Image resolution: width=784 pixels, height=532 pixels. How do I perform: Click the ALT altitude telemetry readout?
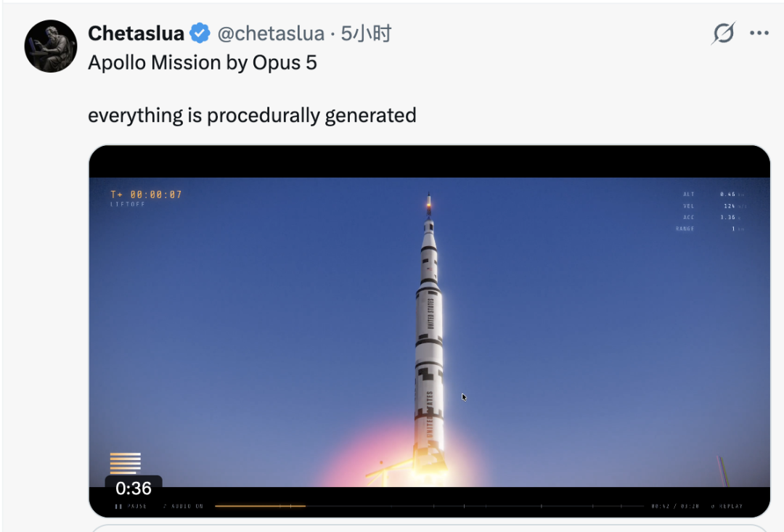coord(714,194)
